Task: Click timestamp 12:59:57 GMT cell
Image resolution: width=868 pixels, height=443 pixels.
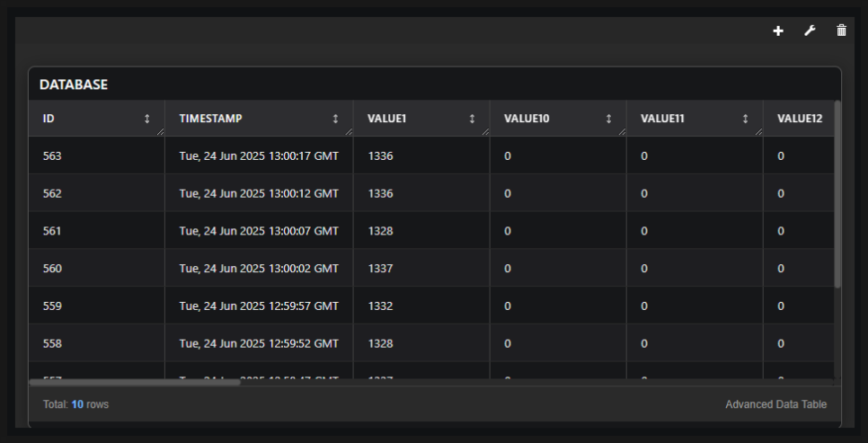Action: 259,306
